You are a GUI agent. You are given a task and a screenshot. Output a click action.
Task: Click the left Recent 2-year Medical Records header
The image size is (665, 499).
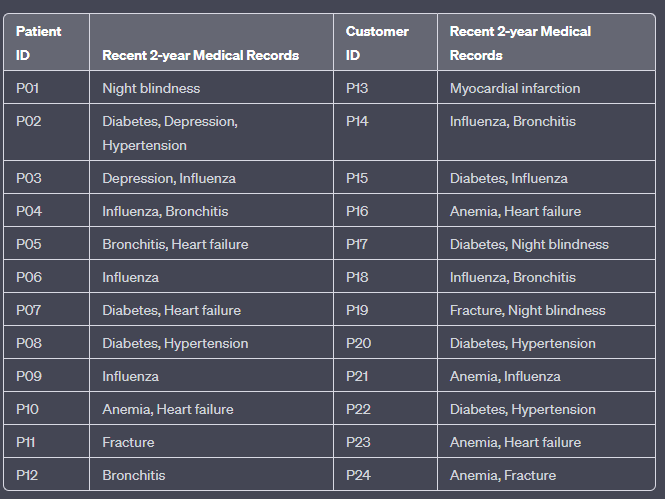point(211,42)
